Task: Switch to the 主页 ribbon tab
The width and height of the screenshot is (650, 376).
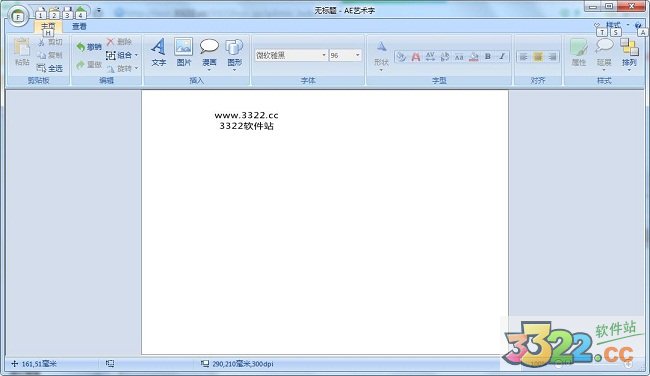Action: point(48,26)
